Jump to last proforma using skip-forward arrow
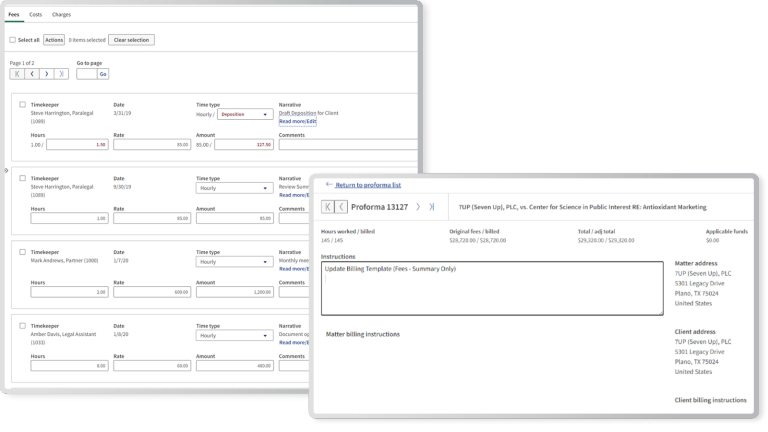The image size is (768, 432). tap(431, 206)
